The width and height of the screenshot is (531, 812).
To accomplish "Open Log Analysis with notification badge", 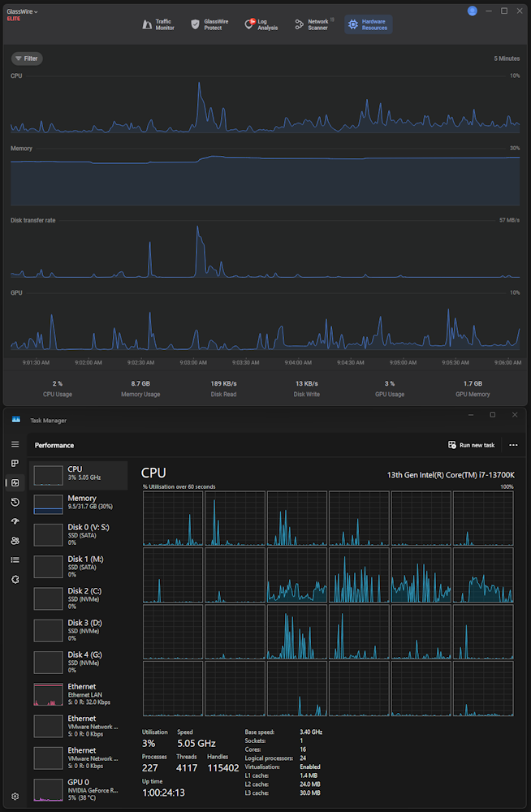I will (261, 24).
